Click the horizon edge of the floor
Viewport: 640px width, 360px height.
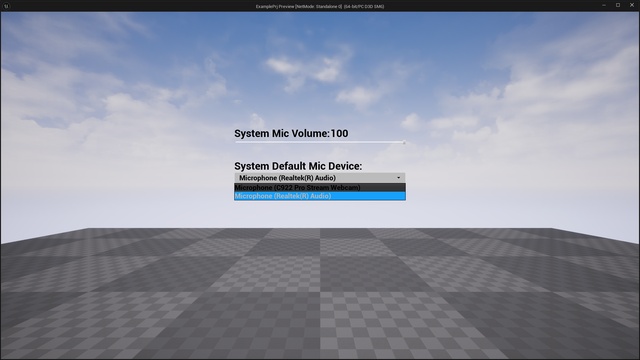(x=320, y=229)
